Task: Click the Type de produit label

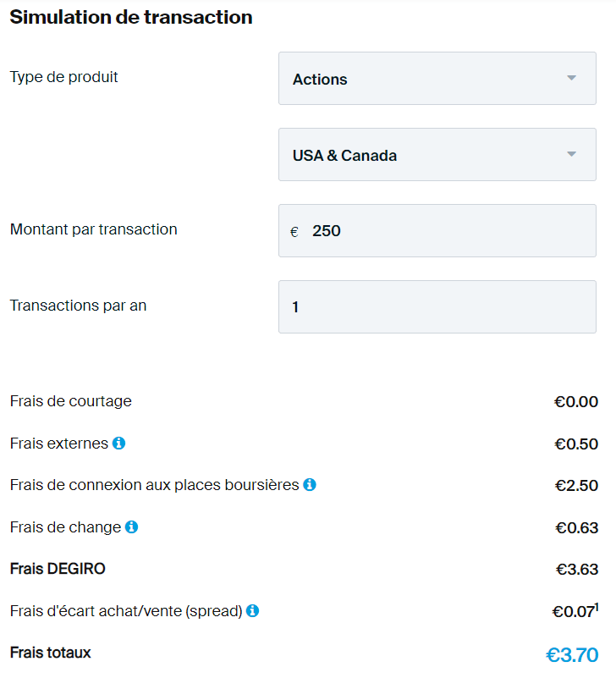Action: coord(64,77)
